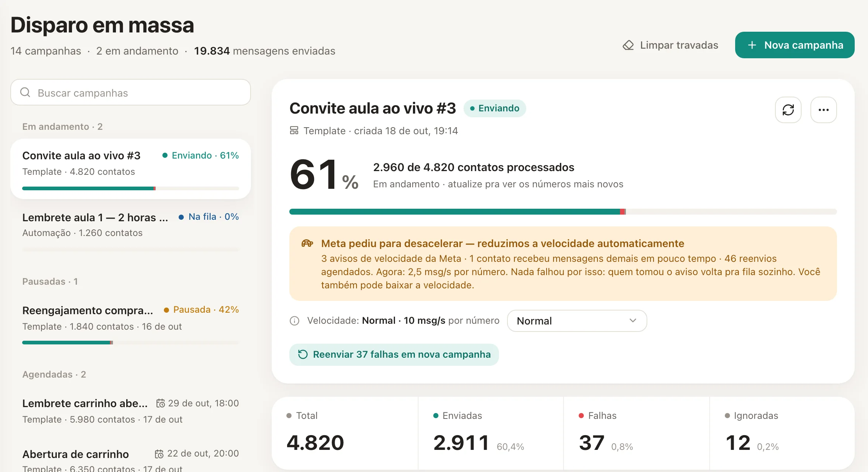The height and width of the screenshot is (472, 868).
Task: Click Nova campanha button
Action: coord(795,45)
